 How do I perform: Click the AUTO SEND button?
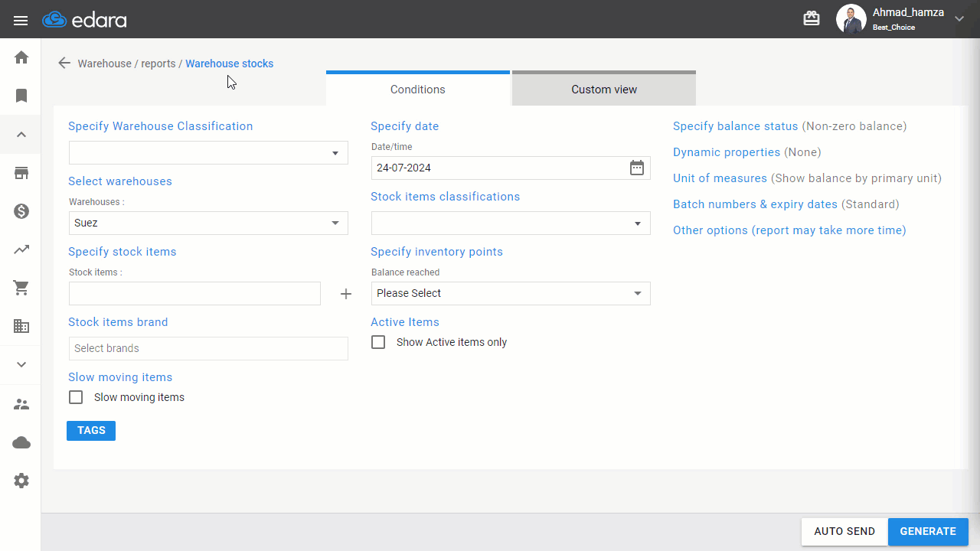[844, 532]
